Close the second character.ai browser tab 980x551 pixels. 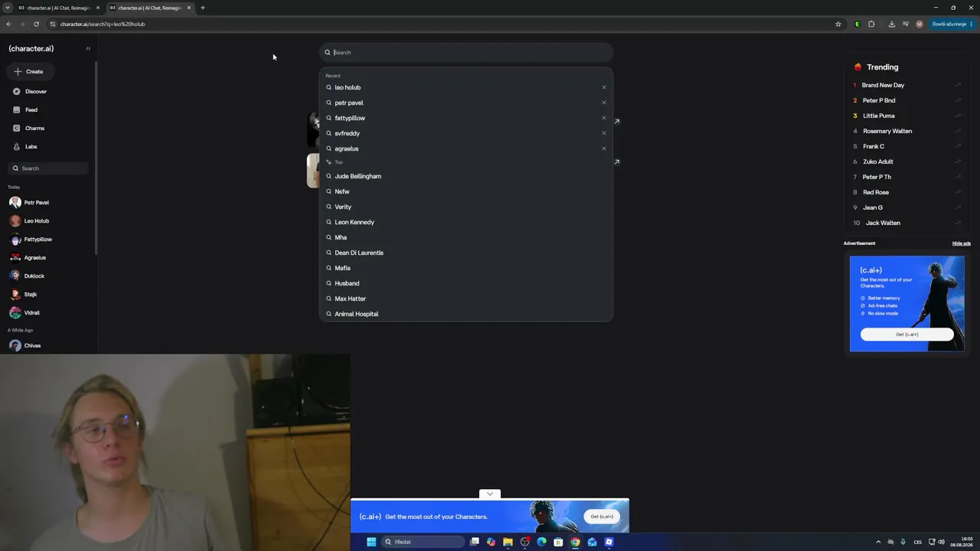(189, 8)
